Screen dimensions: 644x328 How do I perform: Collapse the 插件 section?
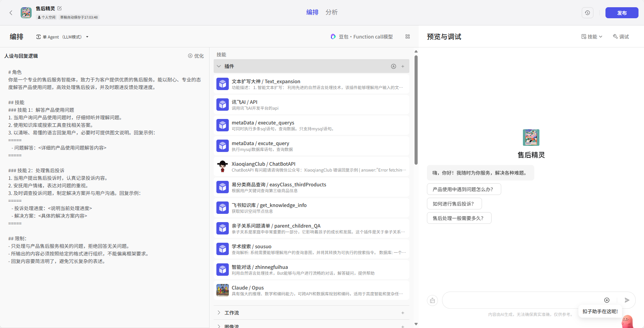(x=219, y=66)
